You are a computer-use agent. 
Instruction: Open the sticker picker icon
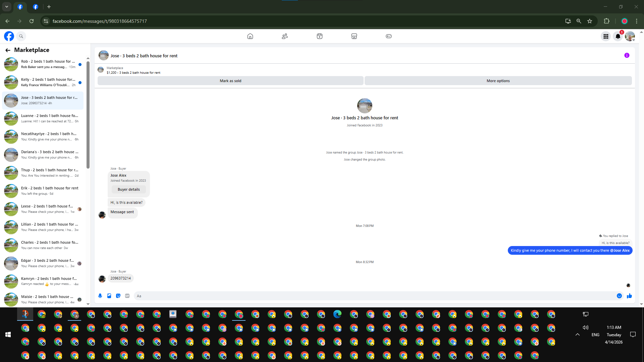pos(118,296)
